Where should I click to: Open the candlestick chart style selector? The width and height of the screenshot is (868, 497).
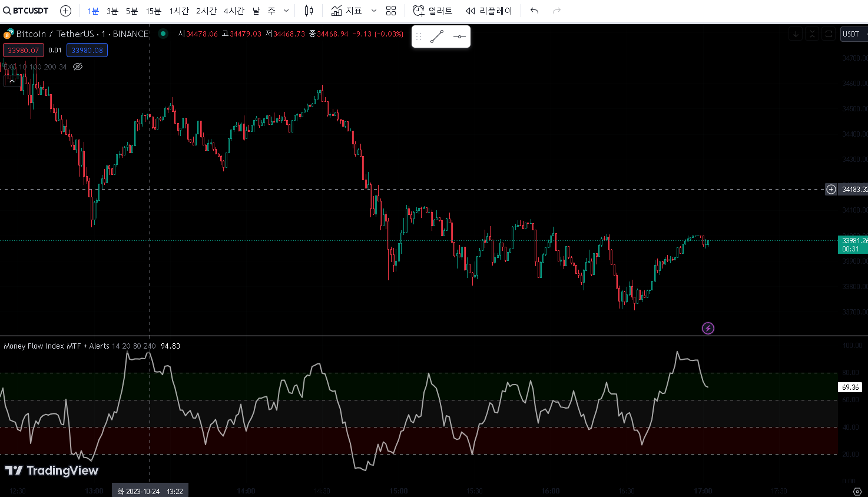309,11
